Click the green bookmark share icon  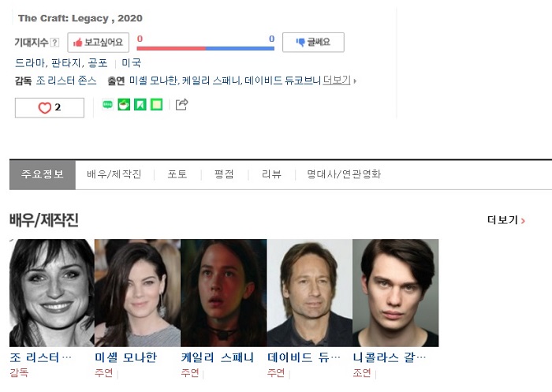coord(140,104)
